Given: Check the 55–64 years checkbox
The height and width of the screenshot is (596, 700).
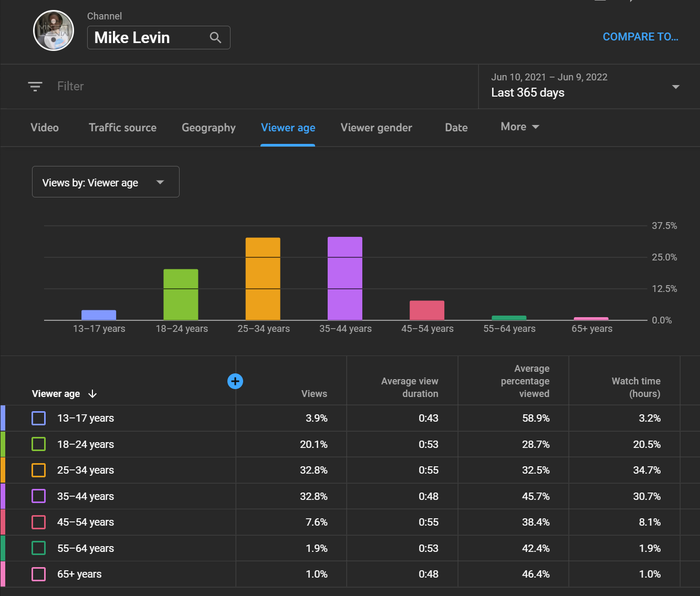Looking at the screenshot, I should click(39, 548).
